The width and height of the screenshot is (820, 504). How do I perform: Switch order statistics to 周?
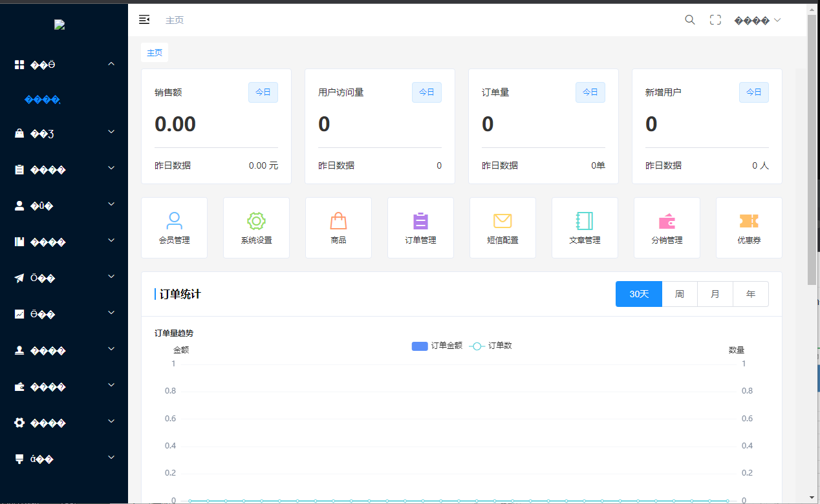[680, 294]
